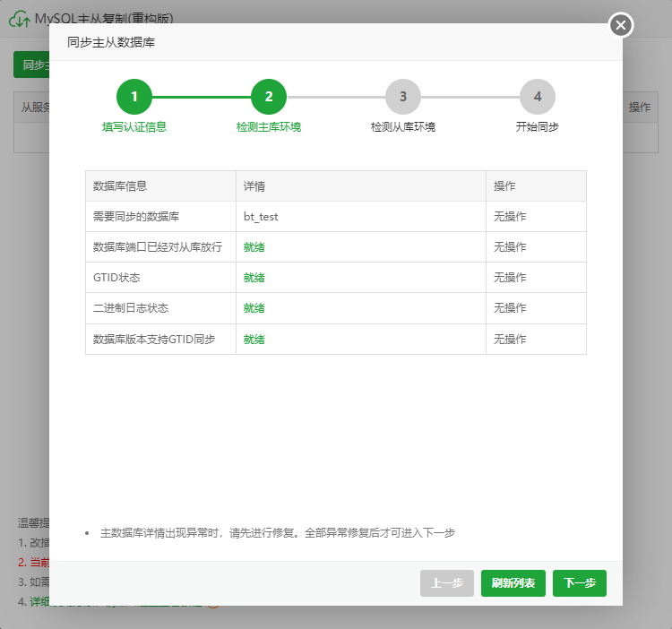Click the MySQL主从复制 cloud icon

(19, 17)
